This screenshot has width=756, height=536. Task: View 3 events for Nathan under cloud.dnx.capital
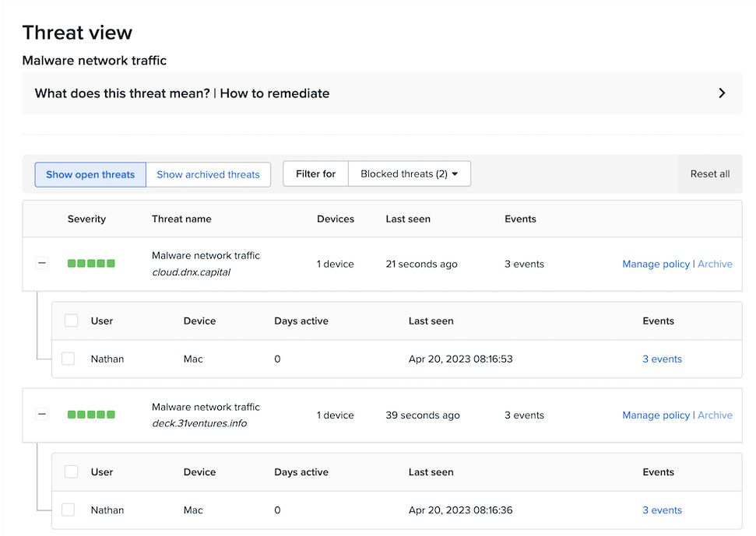(662, 359)
